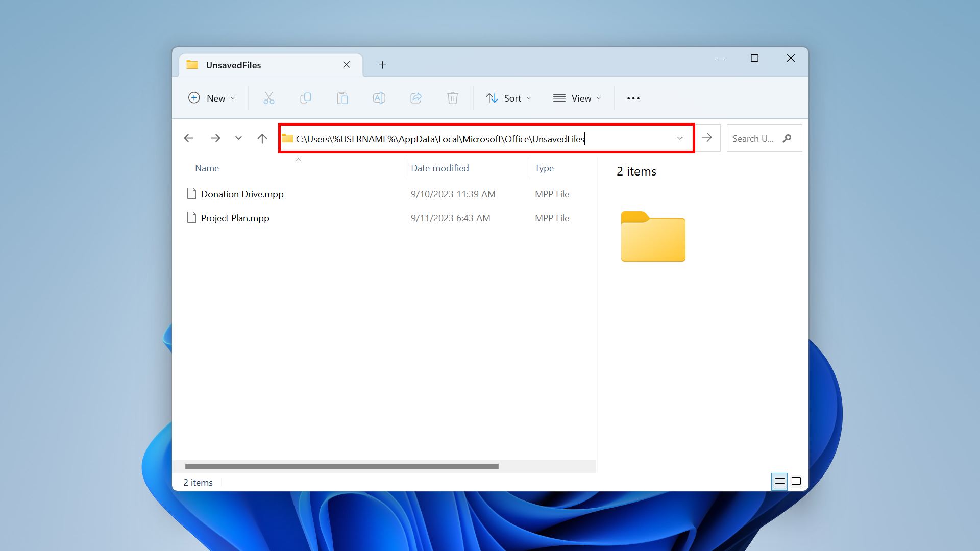Viewport: 980px width, 551px height.
Task: Click the Rename icon in toolbar
Action: coord(378,97)
